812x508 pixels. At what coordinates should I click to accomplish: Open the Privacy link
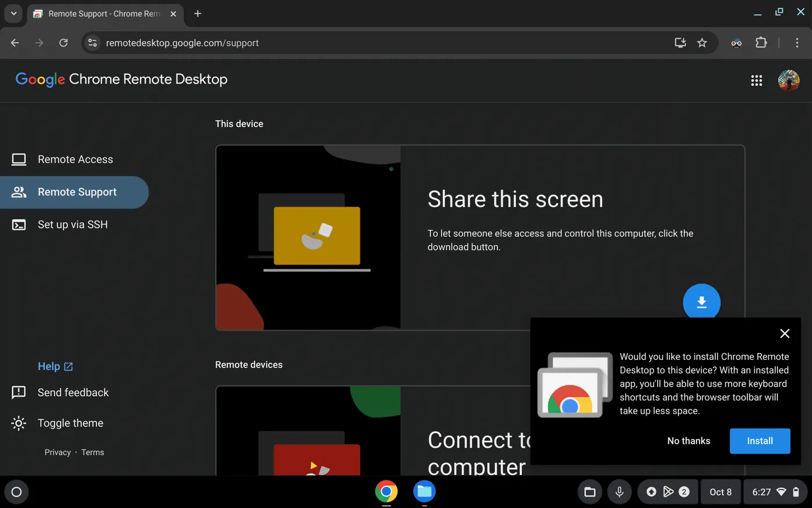tap(57, 452)
